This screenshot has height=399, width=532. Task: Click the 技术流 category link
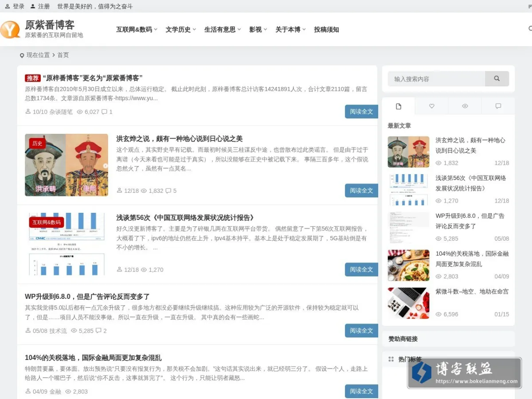pos(58,331)
